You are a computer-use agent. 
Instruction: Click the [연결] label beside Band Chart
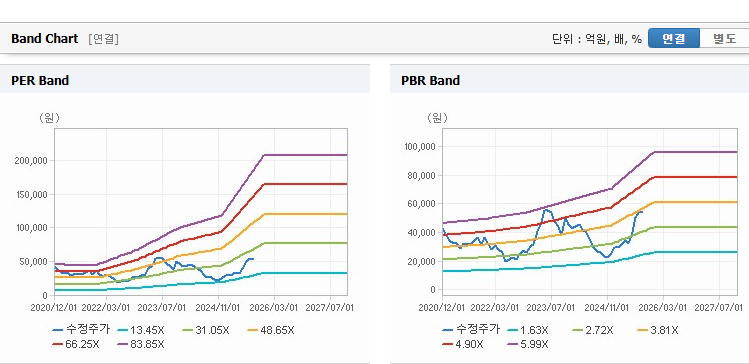[x=103, y=39]
